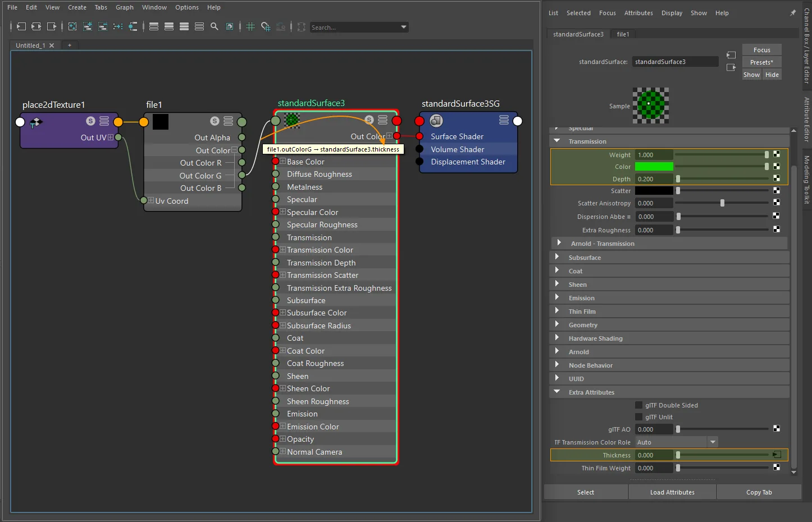Set nodes to full view mode icon
This screenshot has height=522, width=812.
[184, 26]
